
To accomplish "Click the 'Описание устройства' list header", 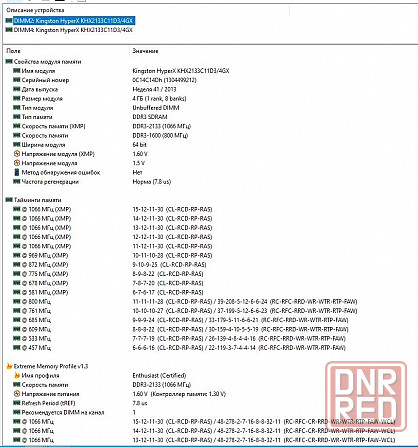I will coord(35,10).
